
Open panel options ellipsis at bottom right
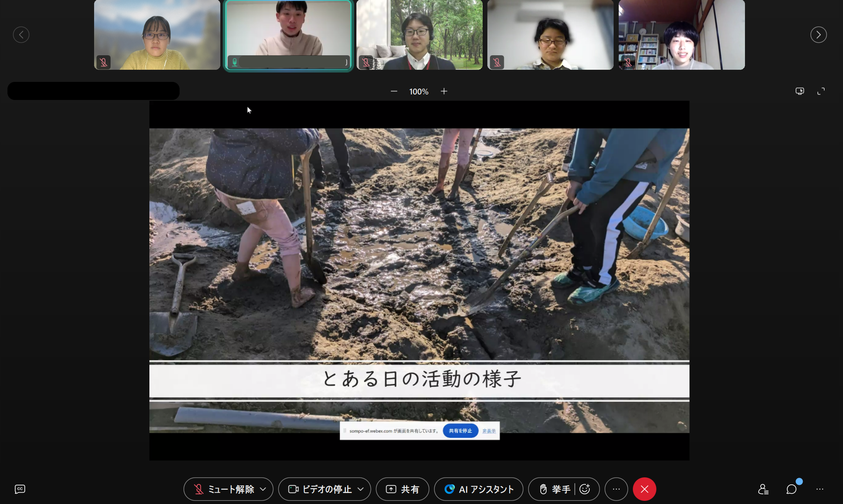click(820, 489)
